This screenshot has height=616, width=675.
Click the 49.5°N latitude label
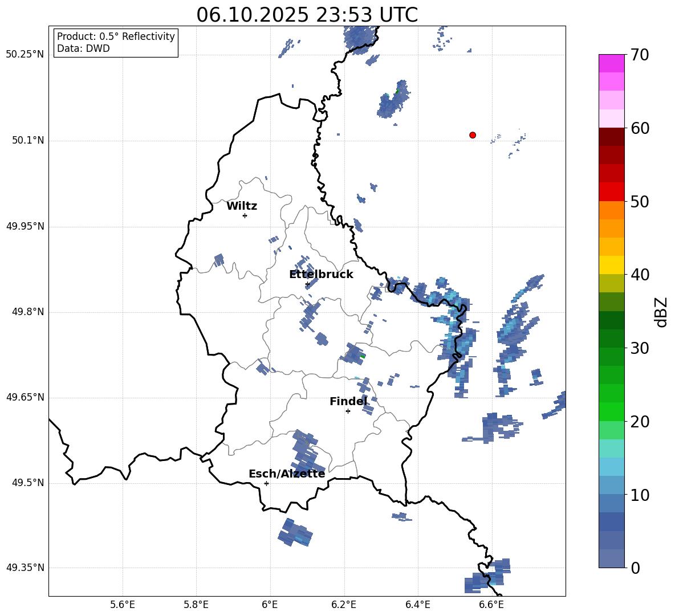(27, 483)
